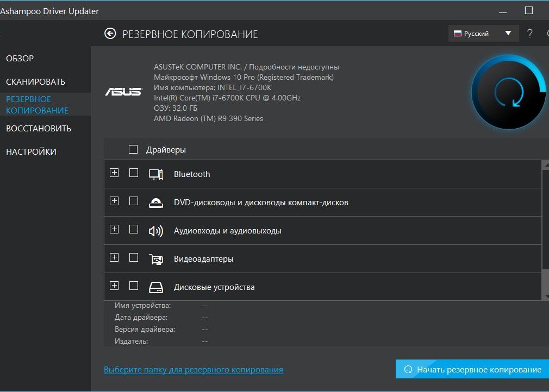Go to the ОБЗОР section
The height and width of the screenshot is (392, 549).
tap(20, 59)
